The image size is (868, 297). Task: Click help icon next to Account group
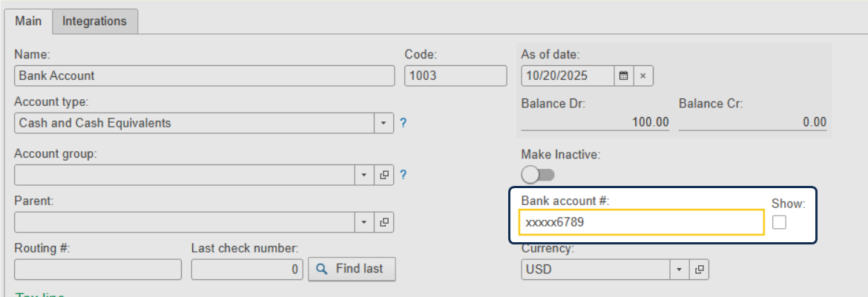404,175
